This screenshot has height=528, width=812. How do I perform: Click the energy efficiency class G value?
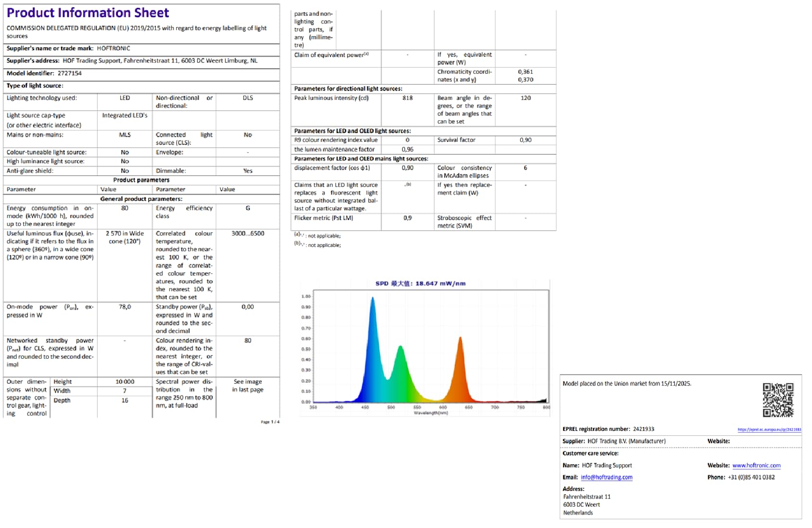248,208
